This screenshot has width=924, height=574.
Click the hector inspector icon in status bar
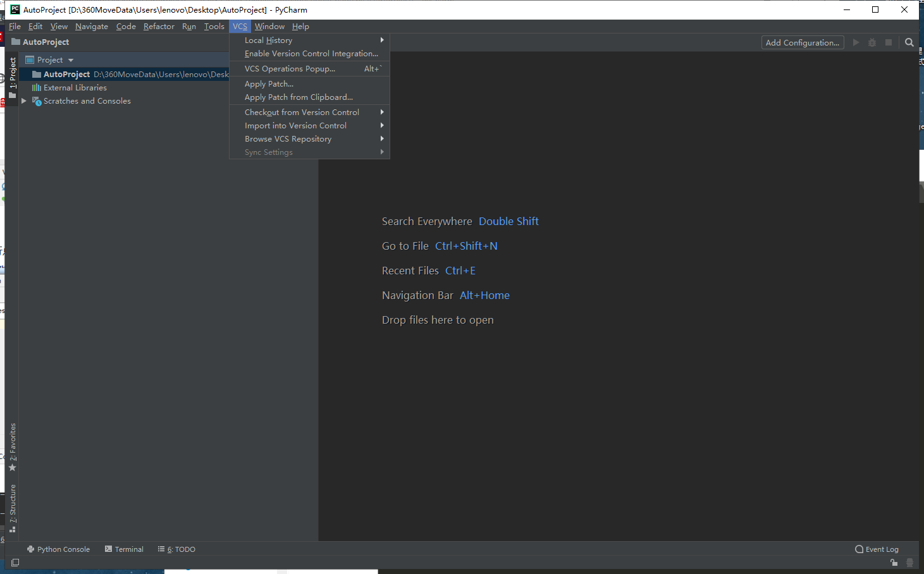point(910,562)
